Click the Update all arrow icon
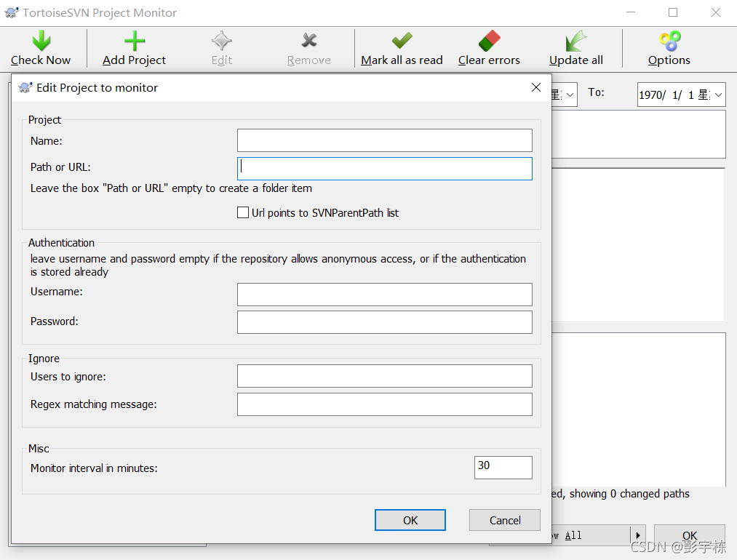Viewport: 737px width, 560px height. pyautogui.click(x=576, y=41)
